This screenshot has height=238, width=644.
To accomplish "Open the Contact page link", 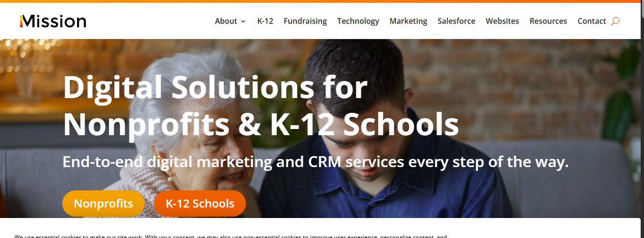I will (592, 21).
